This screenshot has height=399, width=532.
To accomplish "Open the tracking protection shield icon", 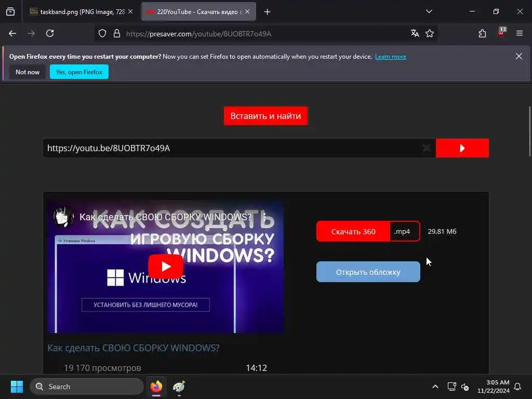I will (x=102, y=33).
